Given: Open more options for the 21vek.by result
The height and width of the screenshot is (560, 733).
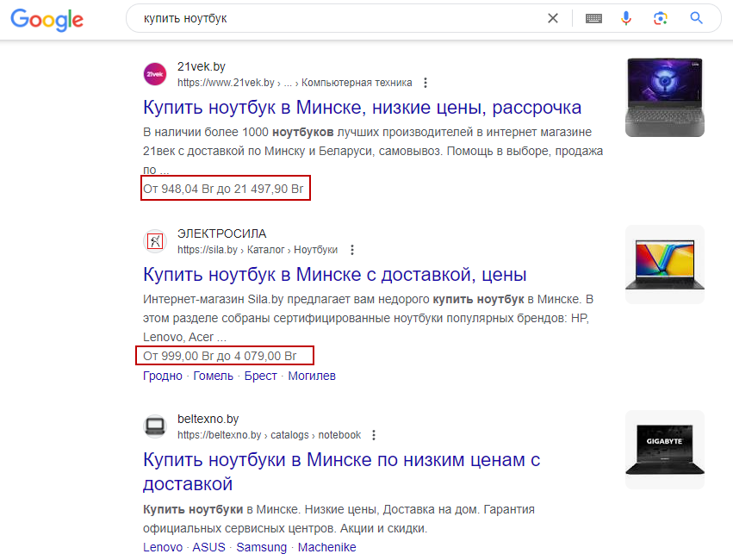Looking at the screenshot, I should (425, 83).
